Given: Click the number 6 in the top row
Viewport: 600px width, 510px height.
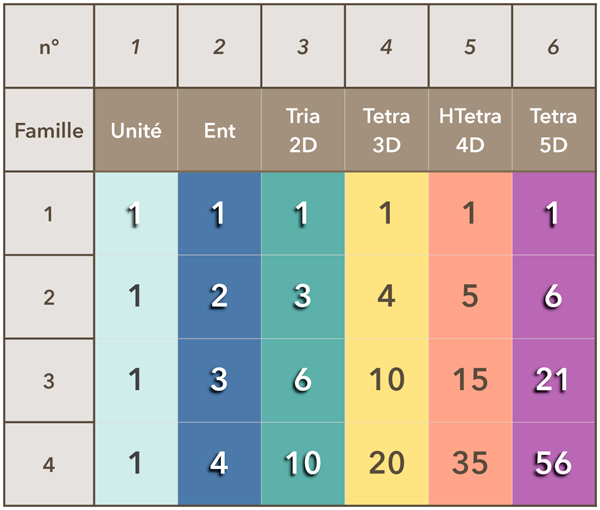Looking at the screenshot, I should [x=553, y=47].
